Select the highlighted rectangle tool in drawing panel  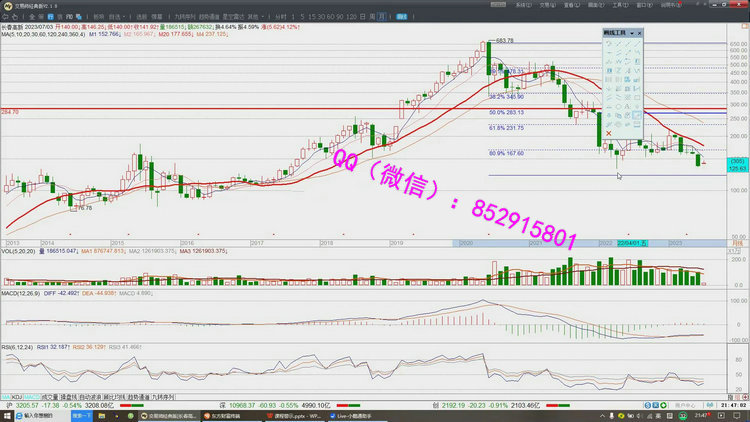click(x=637, y=115)
